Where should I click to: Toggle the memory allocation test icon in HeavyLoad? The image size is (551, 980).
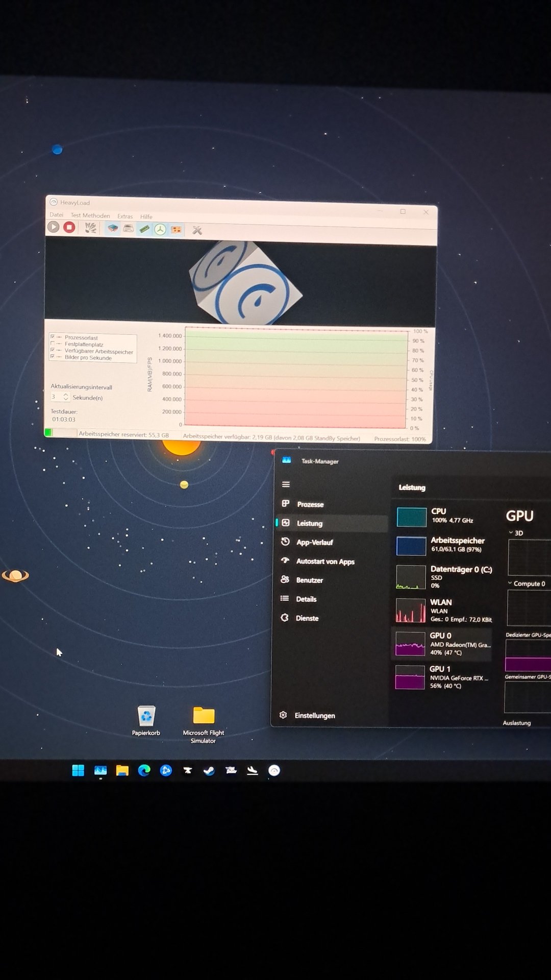click(x=144, y=229)
